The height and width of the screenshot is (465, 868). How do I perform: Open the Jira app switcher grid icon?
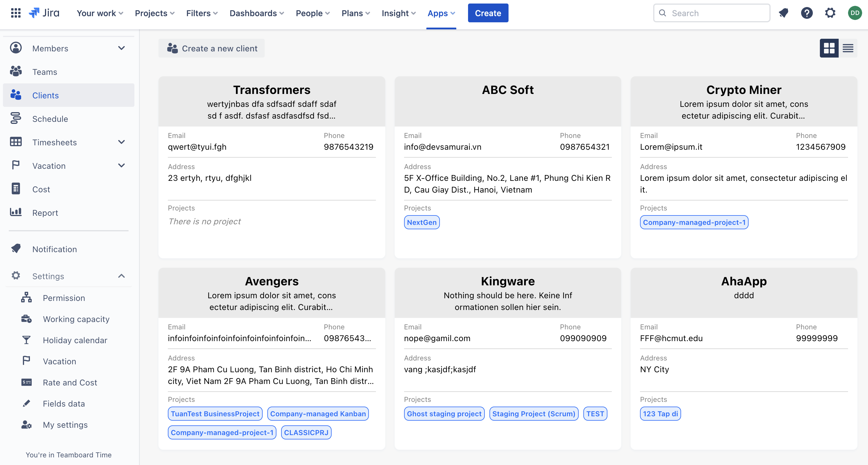pos(16,13)
